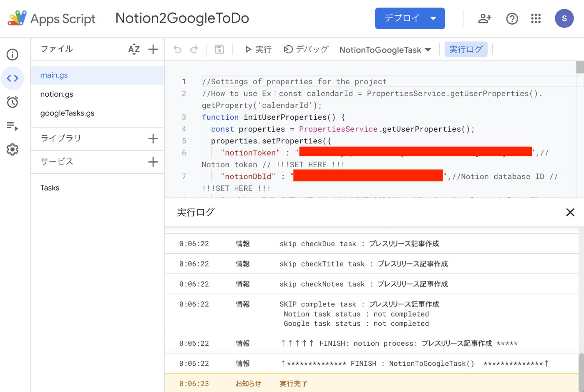Click the PropertiesService text on line 4

tap(338, 129)
